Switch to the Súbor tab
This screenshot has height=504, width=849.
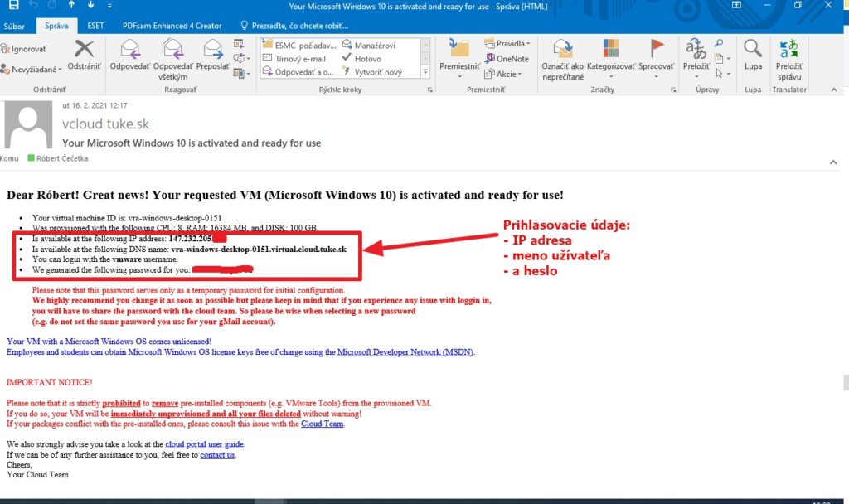click(14, 25)
